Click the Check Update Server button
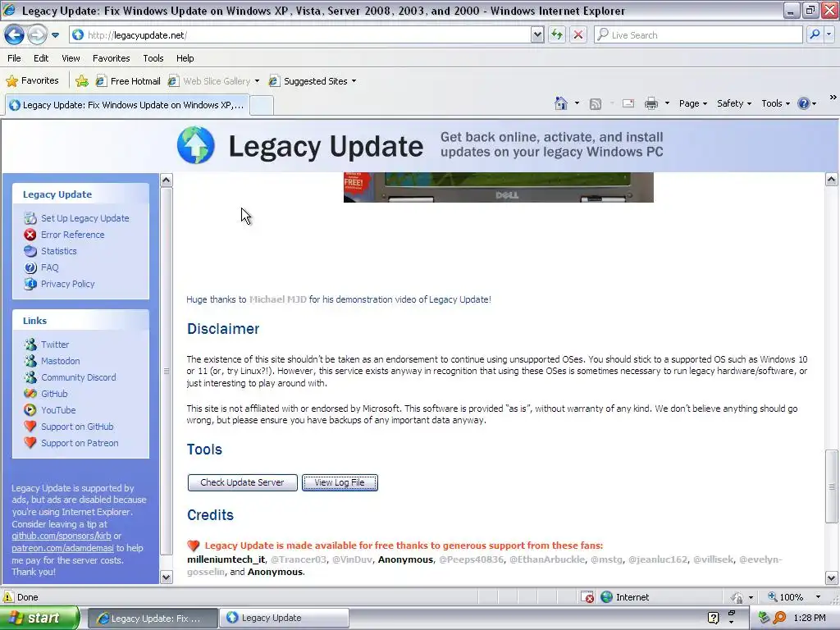840x630 pixels. pyautogui.click(x=242, y=482)
